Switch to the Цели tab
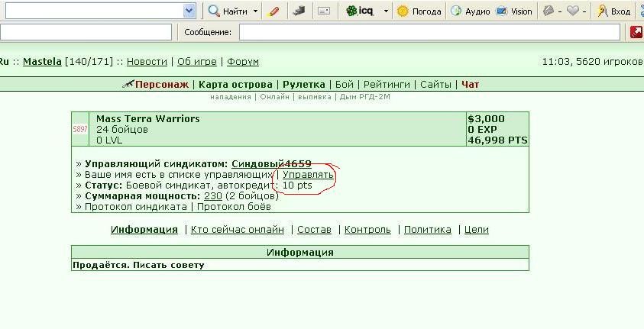 [477, 229]
